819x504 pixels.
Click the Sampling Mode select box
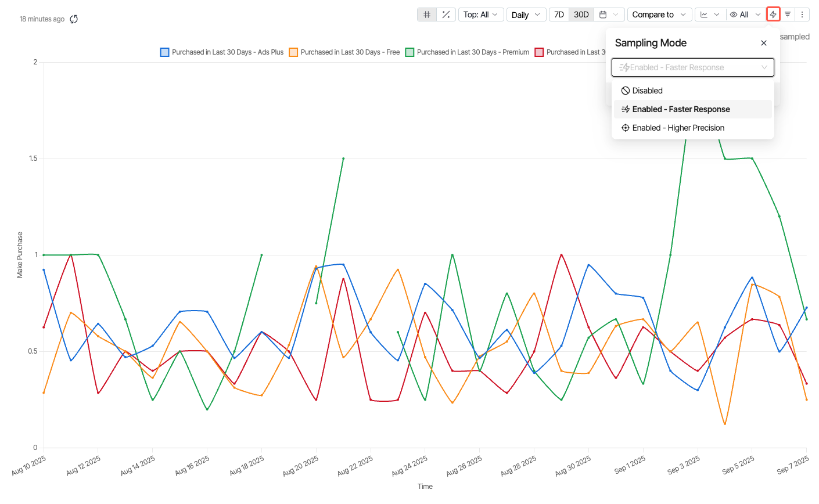pos(692,67)
